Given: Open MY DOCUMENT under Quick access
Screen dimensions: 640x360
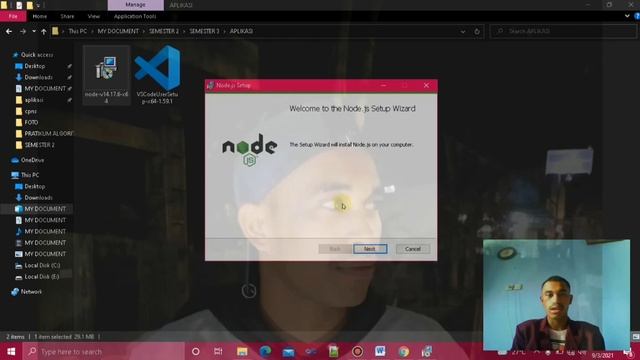Looking at the screenshot, I should pos(45,89).
